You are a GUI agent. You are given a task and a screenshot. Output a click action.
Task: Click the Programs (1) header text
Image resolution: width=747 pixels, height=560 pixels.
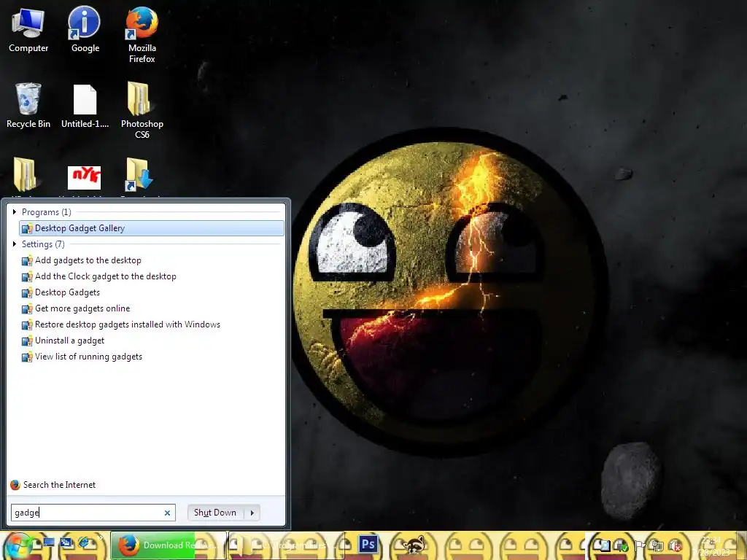pos(46,212)
